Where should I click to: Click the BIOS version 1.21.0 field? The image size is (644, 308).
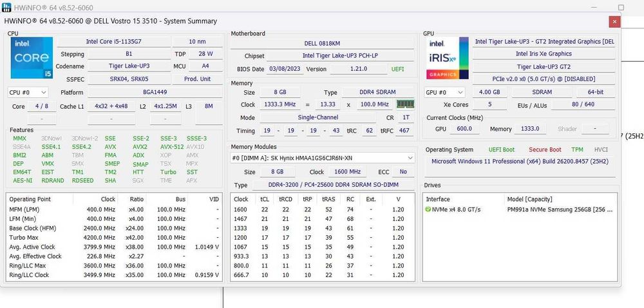(x=359, y=69)
